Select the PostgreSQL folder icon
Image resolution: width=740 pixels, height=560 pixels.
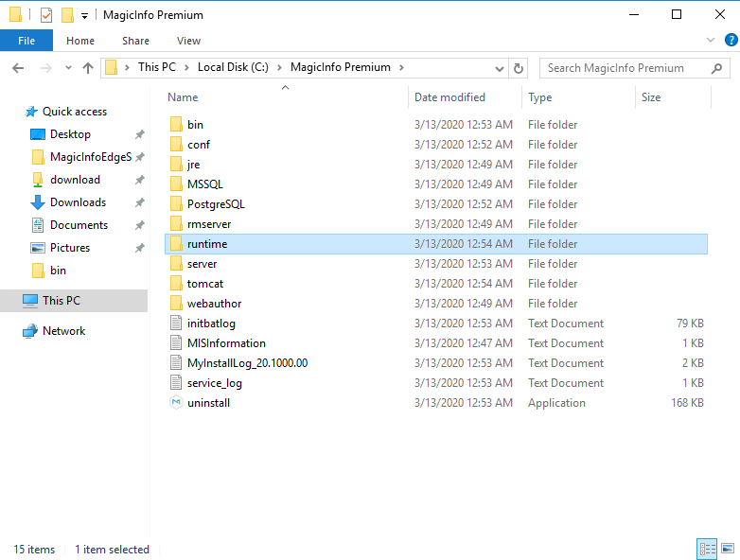point(176,203)
